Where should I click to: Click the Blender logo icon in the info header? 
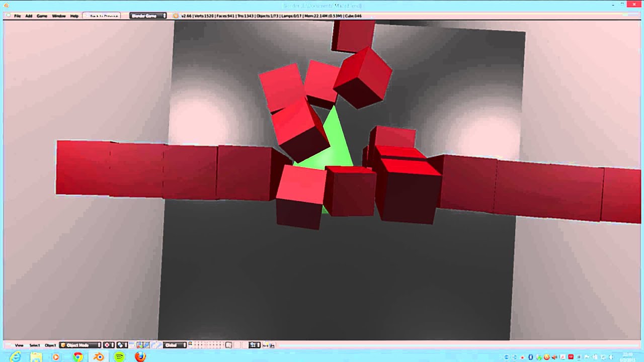pyautogui.click(x=176, y=16)
